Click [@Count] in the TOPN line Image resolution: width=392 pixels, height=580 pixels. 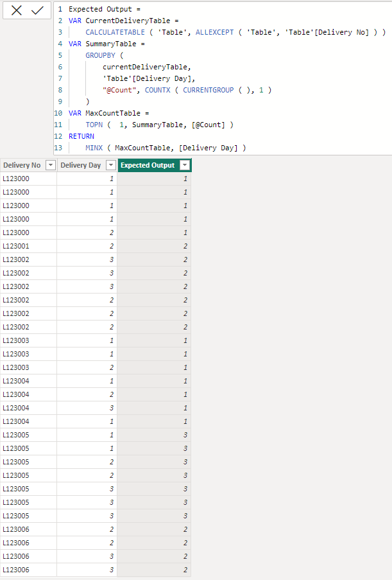tap(209, 125)
